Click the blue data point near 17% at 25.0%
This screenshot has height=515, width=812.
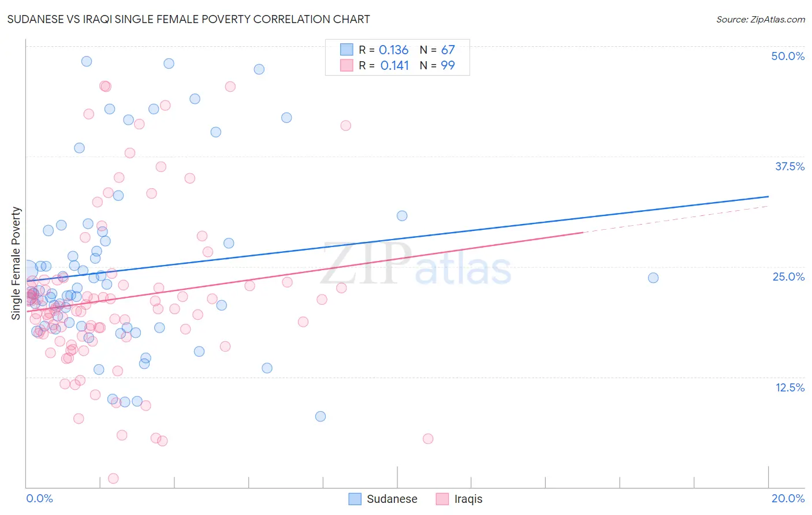(653, 278)
